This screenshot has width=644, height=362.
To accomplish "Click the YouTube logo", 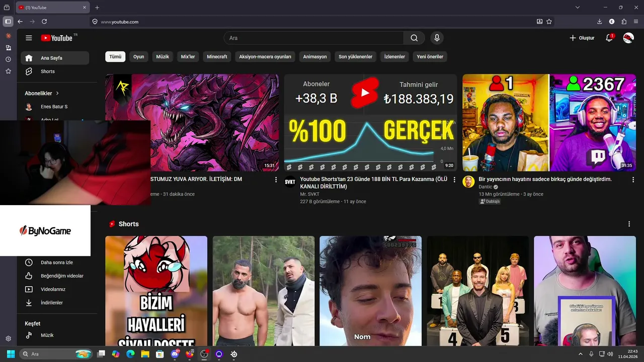I will (x=57, y=38).
